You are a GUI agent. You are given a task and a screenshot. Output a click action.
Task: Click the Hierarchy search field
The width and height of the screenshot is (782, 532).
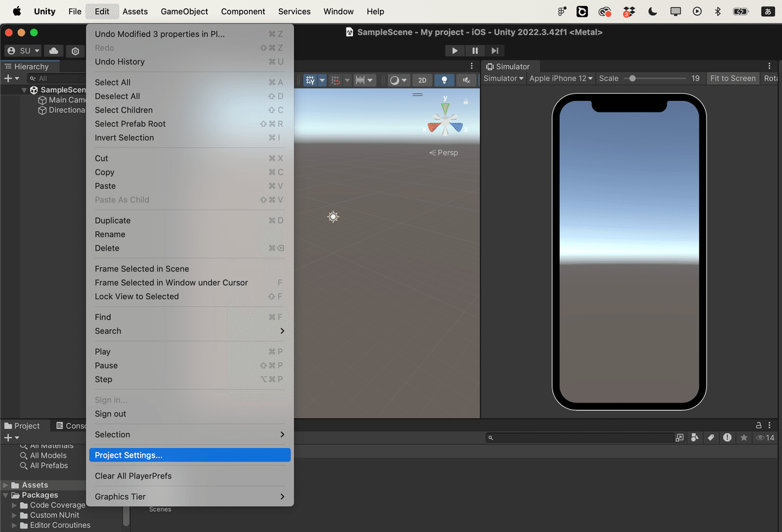[x=57, y=78]
